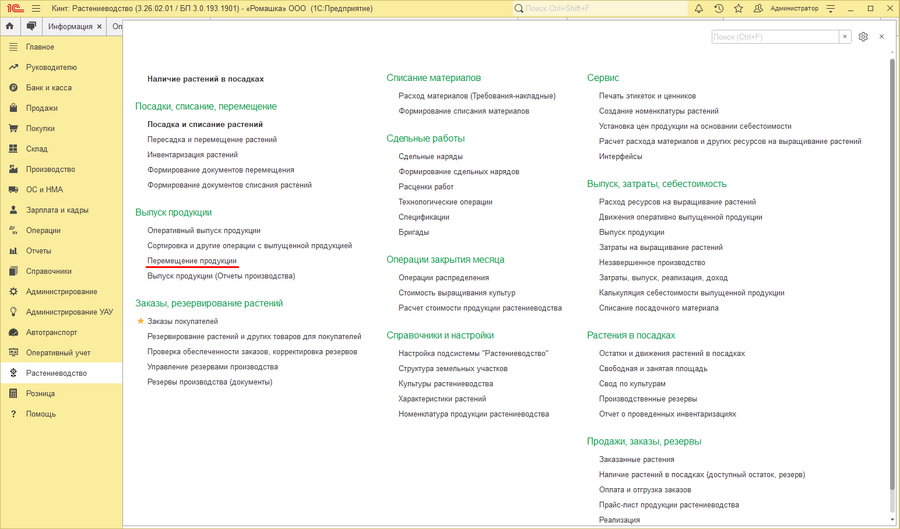Viewport: 900px width, 529px height.
Task: Open history clock icon
Action: (x=719, y=9)
